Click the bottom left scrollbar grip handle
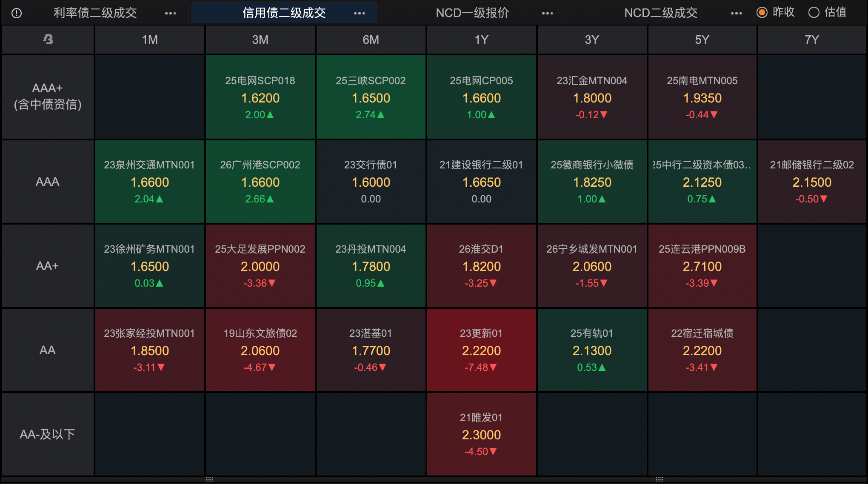Viewport: 868px width, 484px height. (209, 479)
